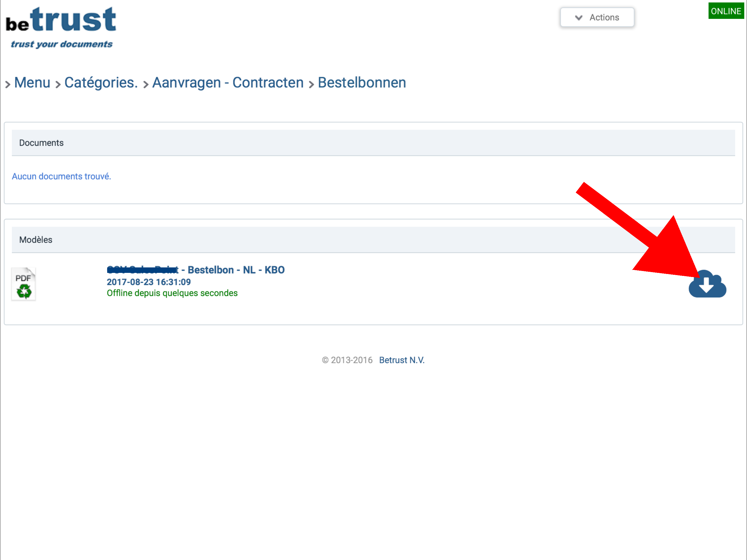The height and width of the screenshot is (560, 747).
Task: Click the cloud download icon
Action: point(707,285)
